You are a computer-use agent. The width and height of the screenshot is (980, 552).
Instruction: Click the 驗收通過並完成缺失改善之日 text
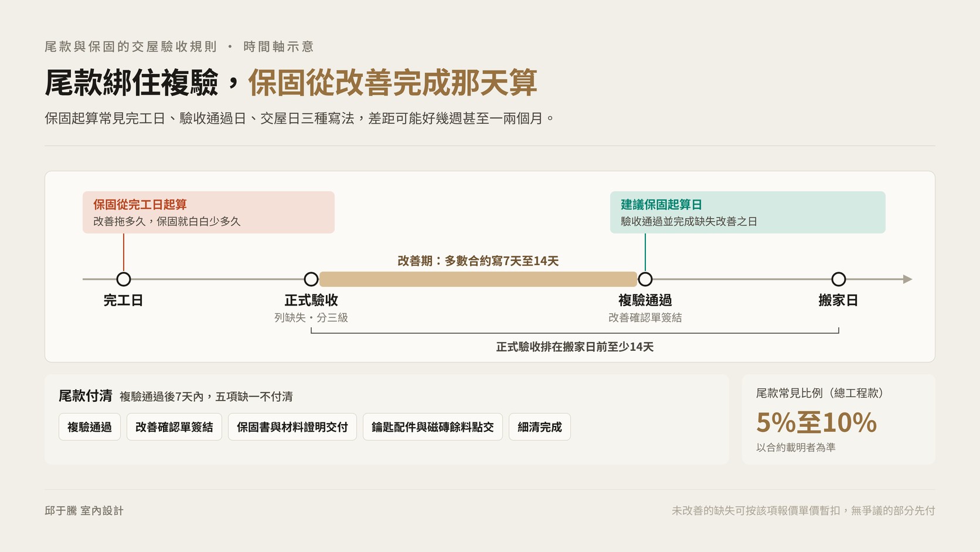pos(689,221)
